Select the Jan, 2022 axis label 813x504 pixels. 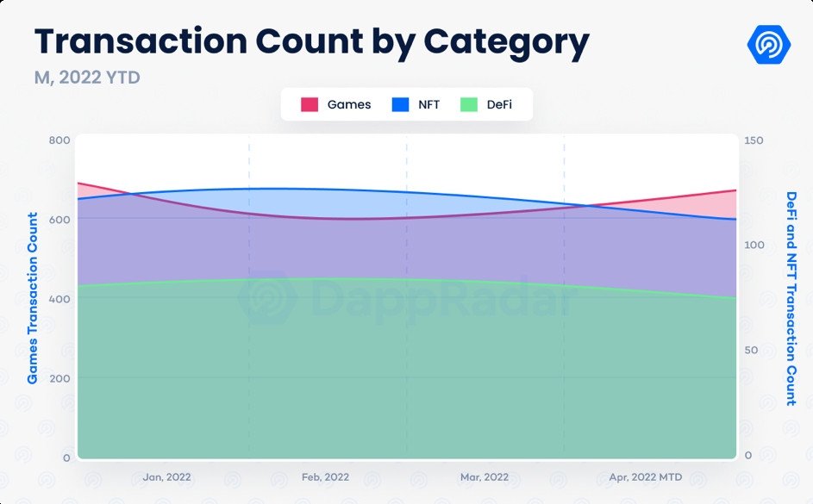click(x=166, y=477)
